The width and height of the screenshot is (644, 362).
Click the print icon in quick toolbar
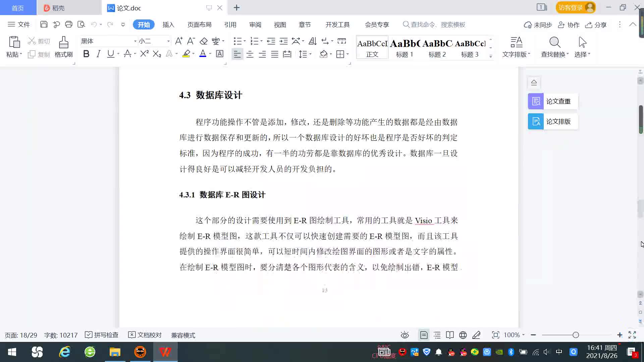click(69, 24)
